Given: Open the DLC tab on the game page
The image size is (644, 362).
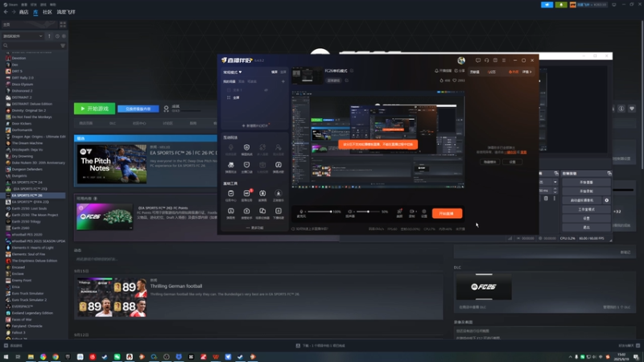Looking at the screenshot, I should (113, 123).
